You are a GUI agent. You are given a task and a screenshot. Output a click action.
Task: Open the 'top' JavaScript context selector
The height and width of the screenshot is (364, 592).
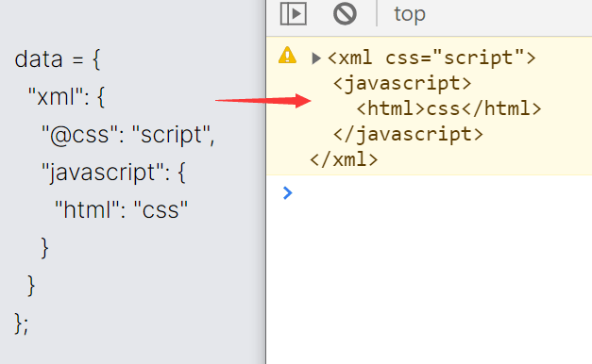click(x=410, y=14)
